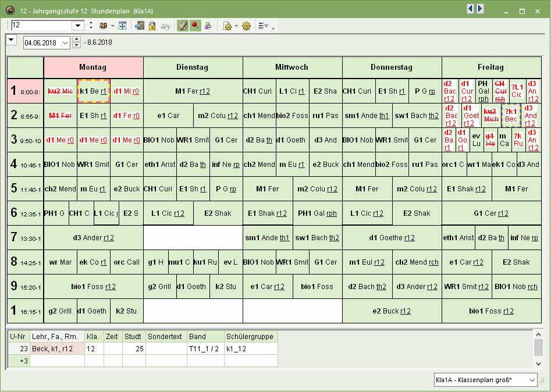Viewport: 551px width, 392px height.
Task: Click the fit-window move arrows icon
Action: pos(122,26)
